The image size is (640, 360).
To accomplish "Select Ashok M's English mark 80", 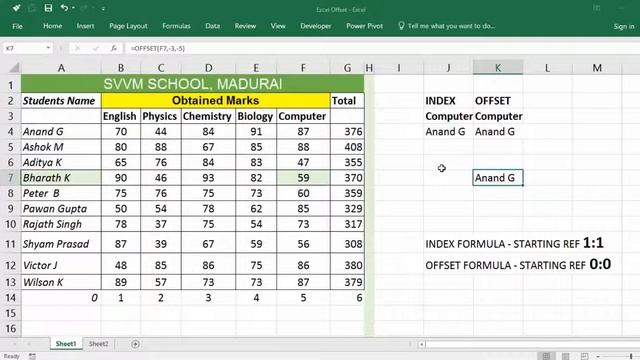I will (x=121, y=147).
